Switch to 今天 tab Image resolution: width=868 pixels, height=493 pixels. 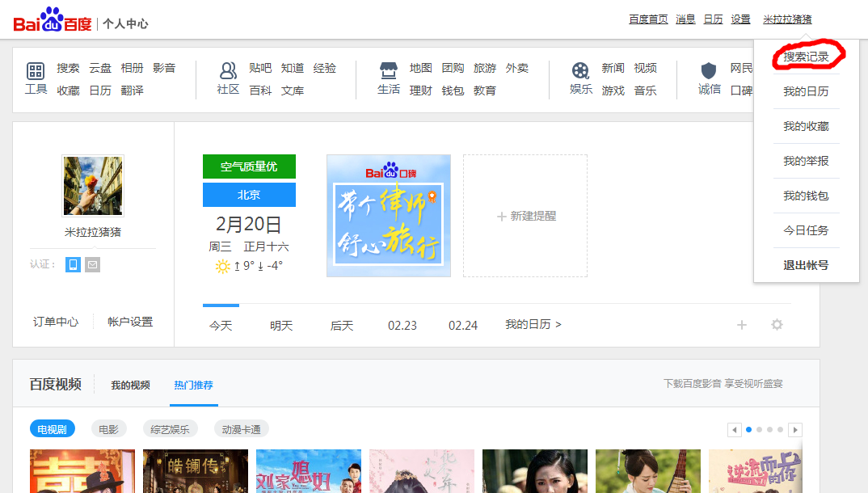(221, 326)
